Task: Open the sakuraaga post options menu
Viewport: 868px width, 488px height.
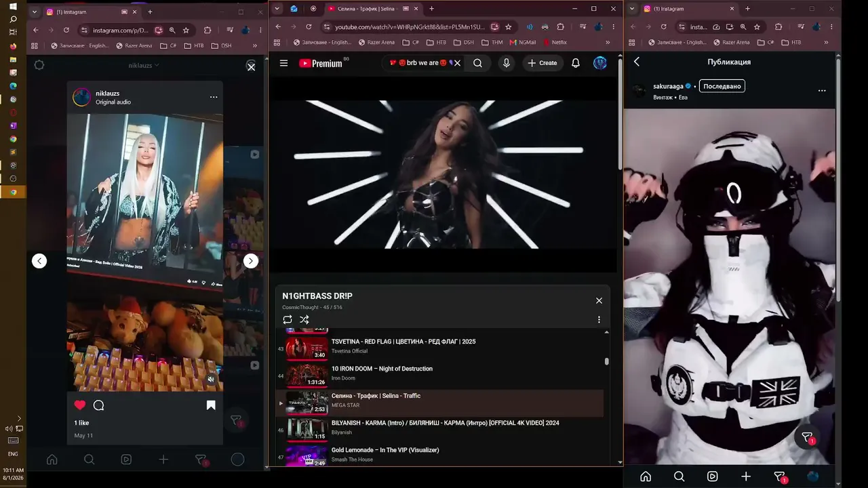Action: [x=822, y=90]
